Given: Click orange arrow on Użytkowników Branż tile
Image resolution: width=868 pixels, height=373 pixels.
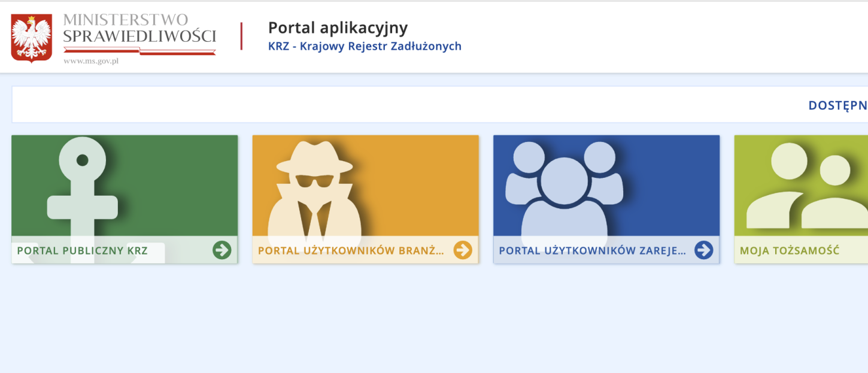Looking at the screenshot, I should point(463,250).
